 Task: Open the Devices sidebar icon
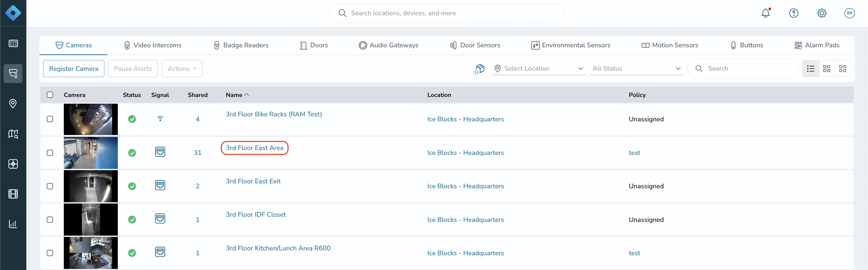pyautogui.click(x=13, y=73)
